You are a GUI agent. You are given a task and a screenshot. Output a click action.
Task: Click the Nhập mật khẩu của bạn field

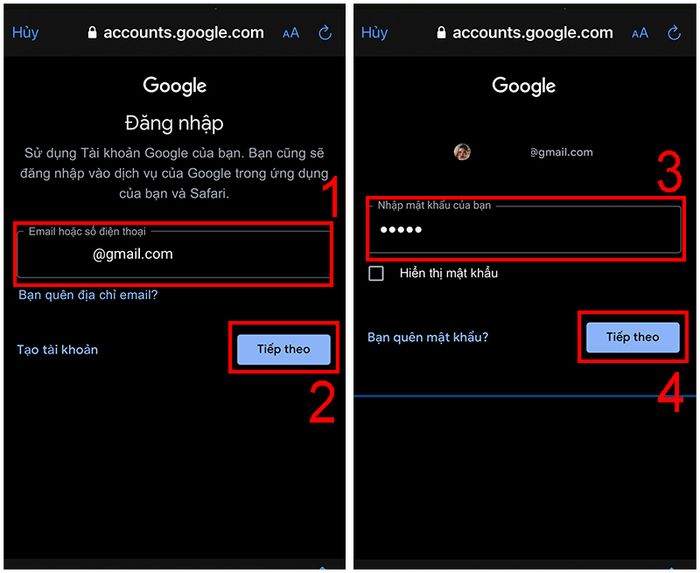(525, 229)
